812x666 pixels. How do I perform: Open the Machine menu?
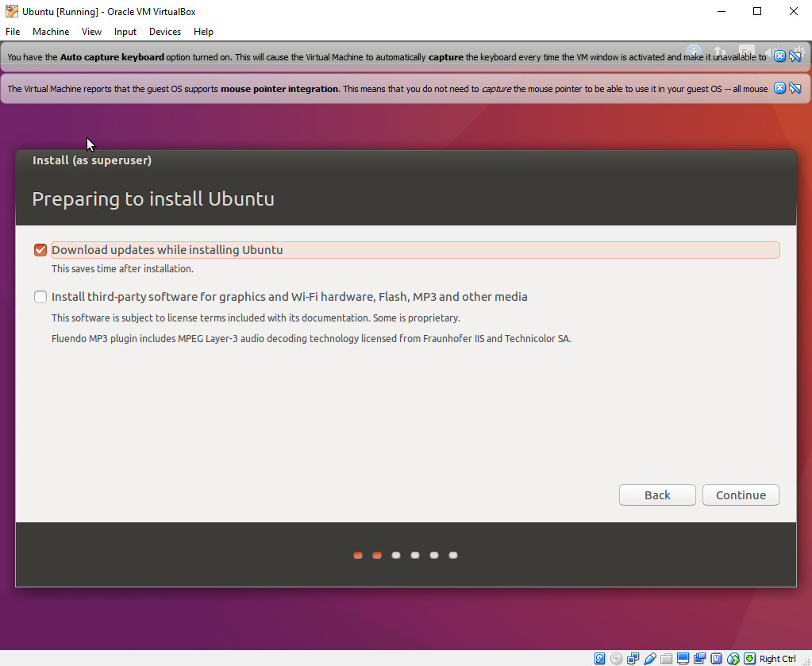pyautogui.click(x=51, y=32)
